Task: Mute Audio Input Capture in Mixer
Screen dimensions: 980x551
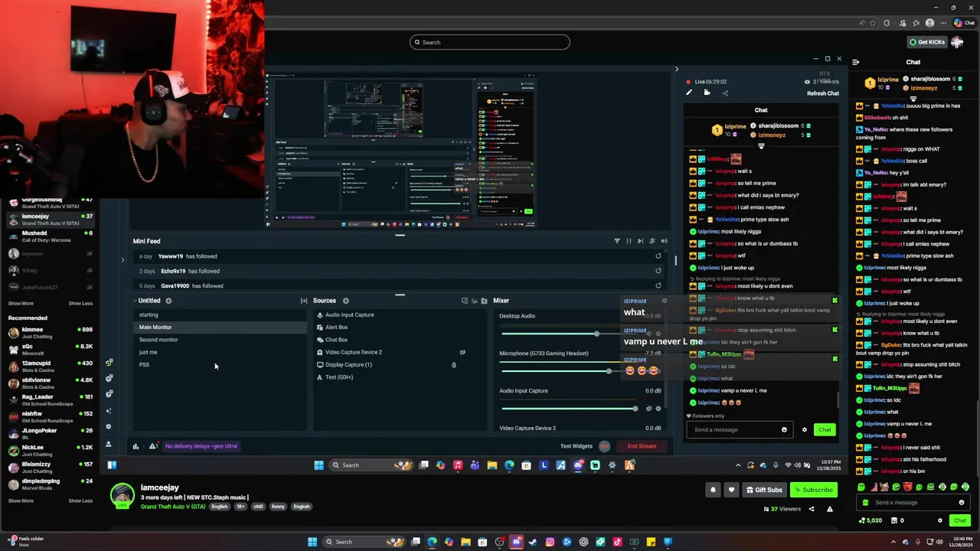Action: coord(648,409)
